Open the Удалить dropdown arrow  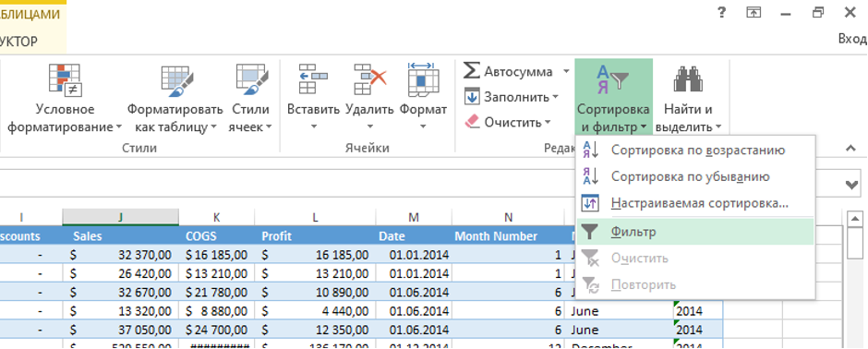[369, 126]
